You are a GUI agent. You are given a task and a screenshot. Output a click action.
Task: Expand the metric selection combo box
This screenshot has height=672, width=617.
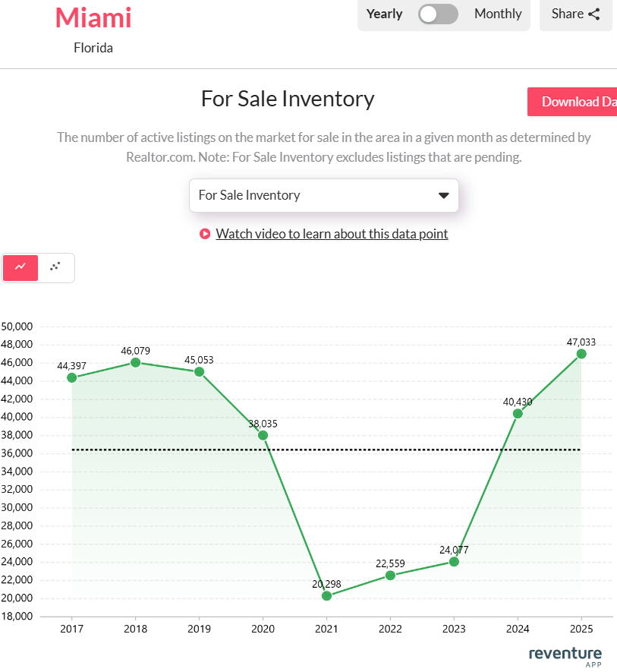tap(324, 195)
